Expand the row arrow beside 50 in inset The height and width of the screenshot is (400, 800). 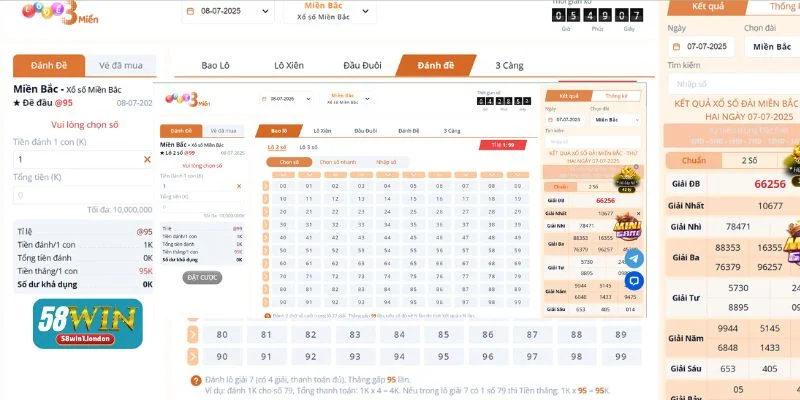[266, 251]
